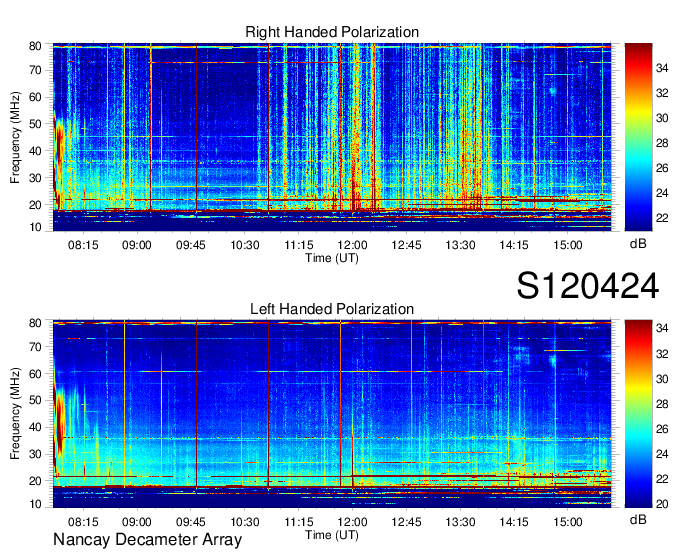Image resolution: width=680 pixels, height=552 pixels.
Task: Click the 09:45 time tick on Right Handed plot
Action: point(190,245)
